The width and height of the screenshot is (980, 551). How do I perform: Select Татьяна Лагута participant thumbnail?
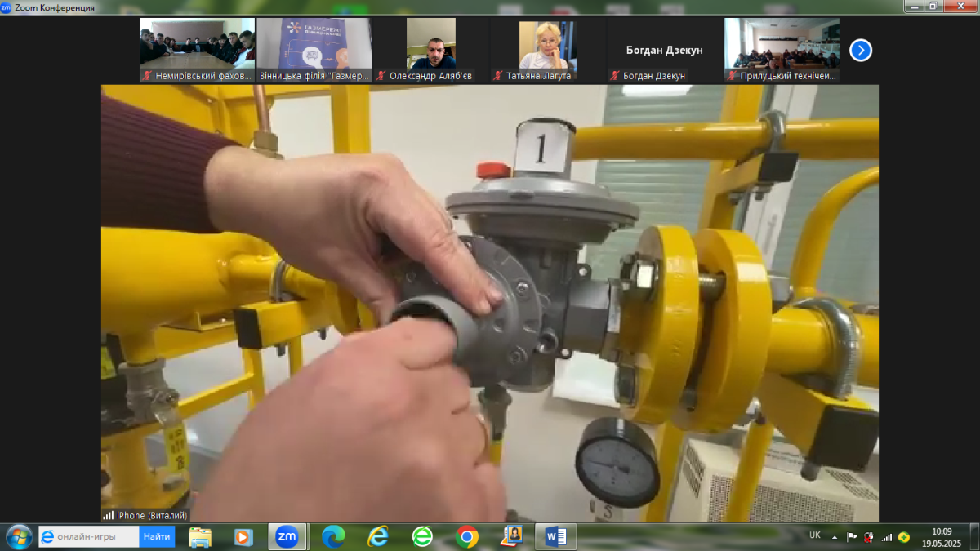click(548, 49)
